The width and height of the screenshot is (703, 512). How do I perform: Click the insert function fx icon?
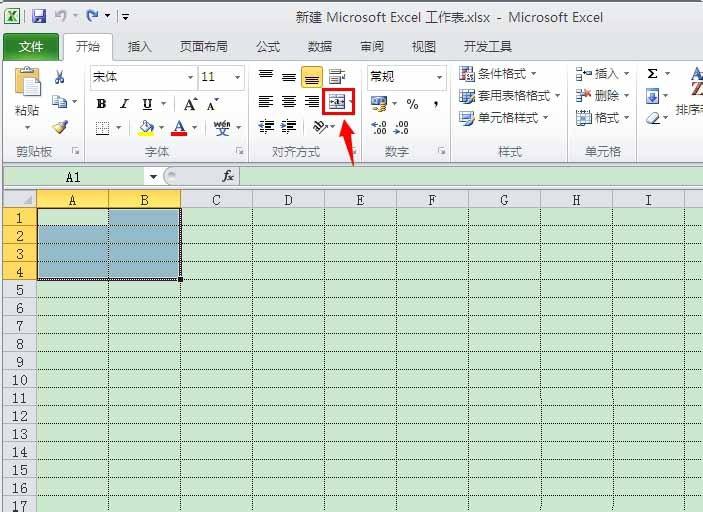pyautogui.click(x=228, y=176)
